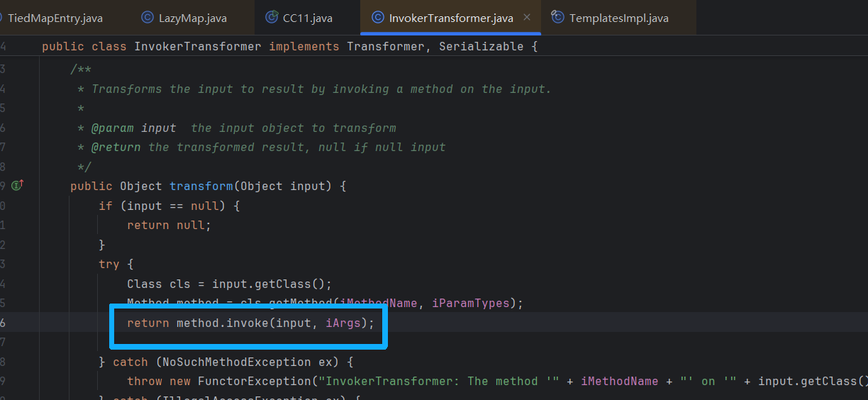Click gutter line number beside method.invoke line
Viewport: 868px width, 400px height.
4,323
